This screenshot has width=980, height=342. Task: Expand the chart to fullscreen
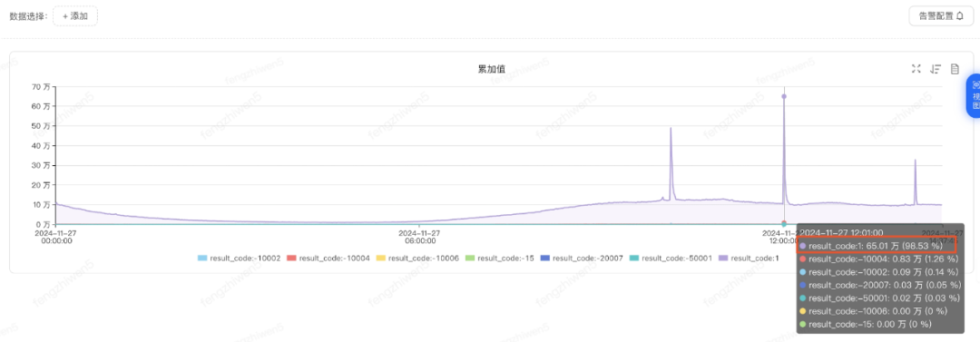916,69
